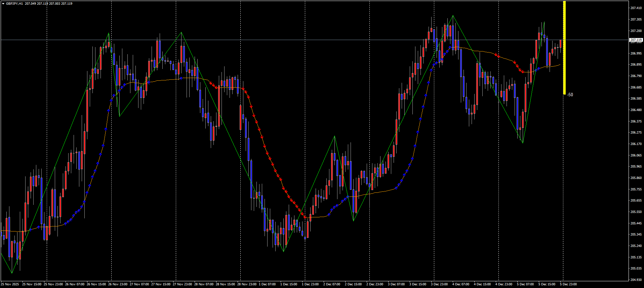Click the 5 Dec 23:00 time label
This screenshot has height=288, width=644.
(568, 284)
